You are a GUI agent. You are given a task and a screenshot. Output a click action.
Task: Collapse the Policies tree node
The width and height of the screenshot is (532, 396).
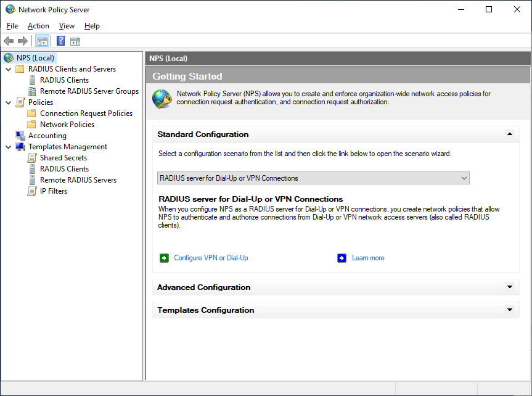click(x=9, y=102)
